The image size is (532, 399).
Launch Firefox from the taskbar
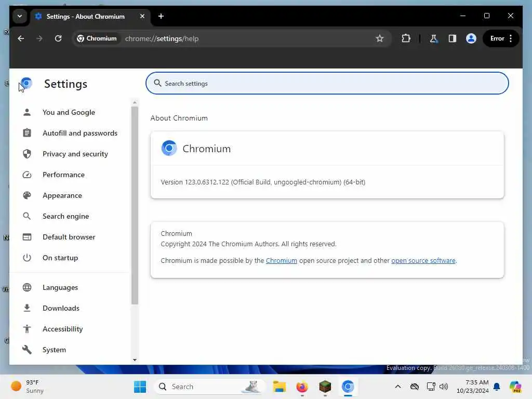(302, 387)
